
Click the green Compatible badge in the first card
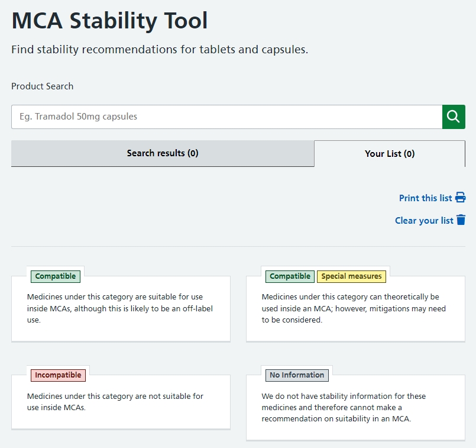point(56,276)
